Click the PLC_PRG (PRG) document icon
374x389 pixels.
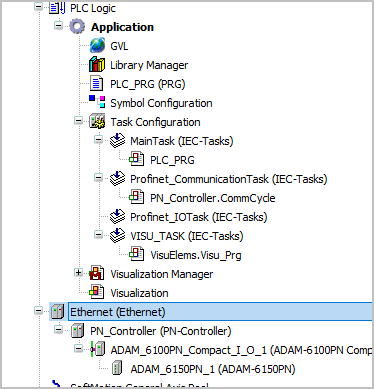pos(97,84)
